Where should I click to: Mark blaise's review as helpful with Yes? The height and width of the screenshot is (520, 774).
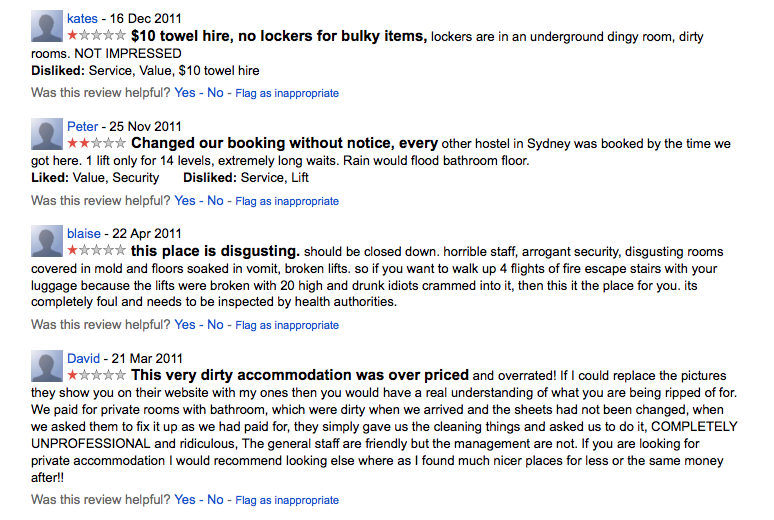click(x=185, y=325)
